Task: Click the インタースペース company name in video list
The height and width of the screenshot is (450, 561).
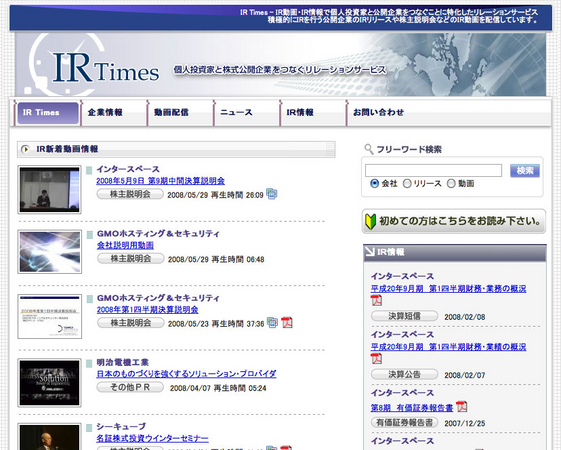Action: [128, 169]
